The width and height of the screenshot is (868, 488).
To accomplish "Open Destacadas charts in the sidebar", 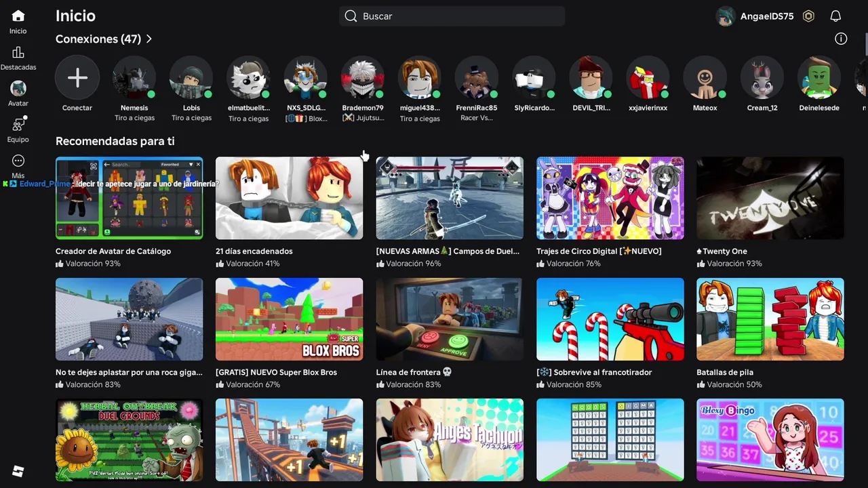I will 18,52.
